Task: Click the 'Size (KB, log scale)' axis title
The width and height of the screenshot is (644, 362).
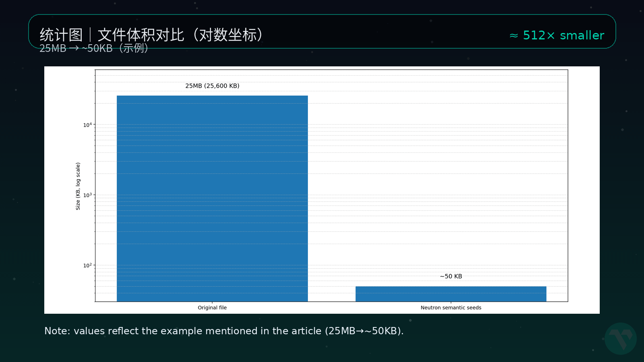Action: 78,186
